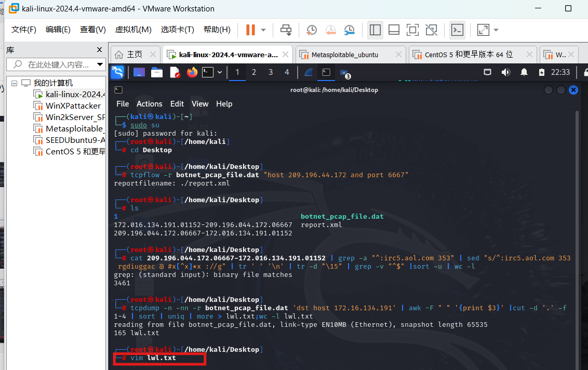Image resolution: width=588 pixels, height=370 pixels.
Task: Switch to workspace 4
Action: tap(287, 72)
